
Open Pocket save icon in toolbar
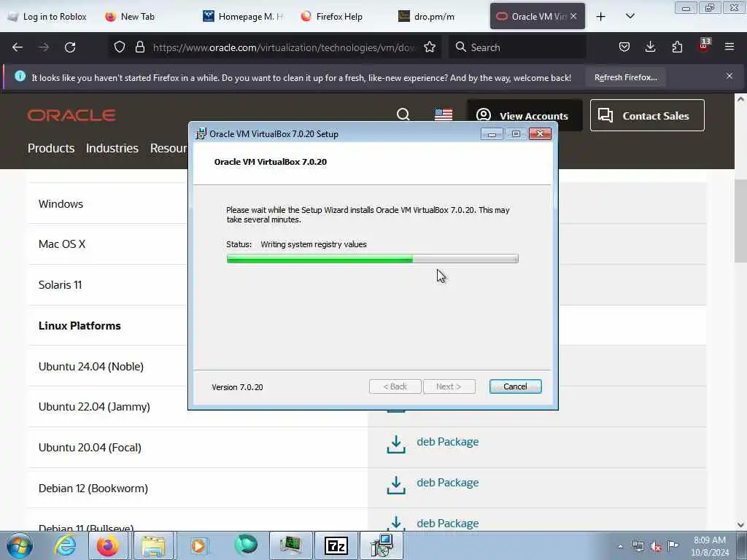point(624,47)
